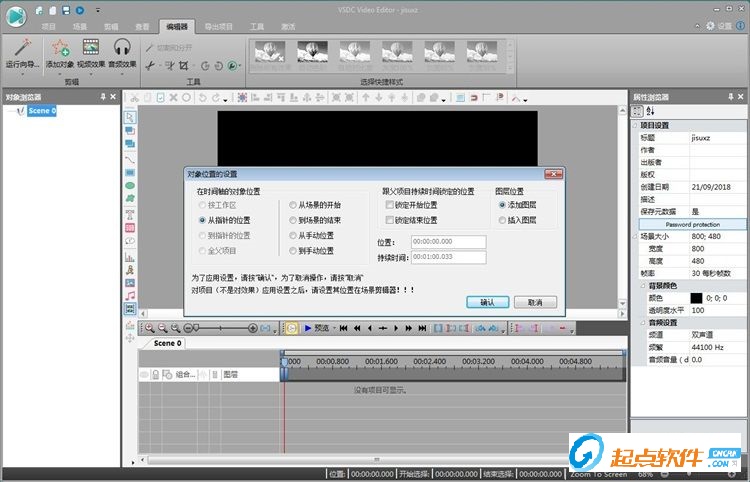The height and width of the screenshot is (482, 750).
Task: Click the black background color swatch
Action: [696, 298]
